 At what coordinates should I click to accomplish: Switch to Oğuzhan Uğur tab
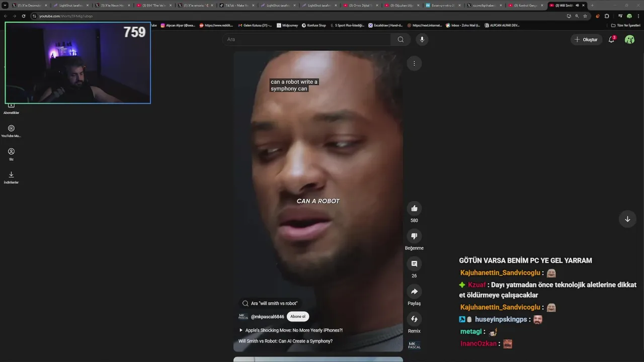click(400, 5)
